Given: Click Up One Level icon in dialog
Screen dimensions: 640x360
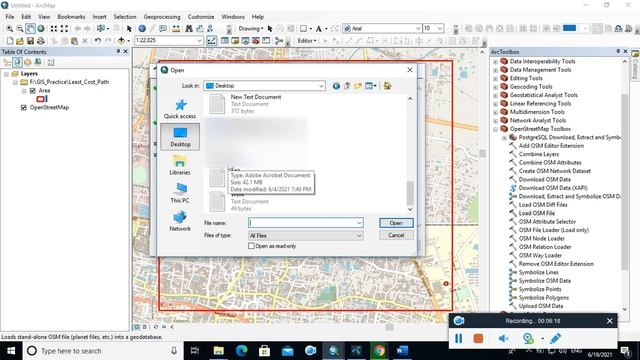Looking at the screenshot, I should pyautogui.click(x=347, y=86).
